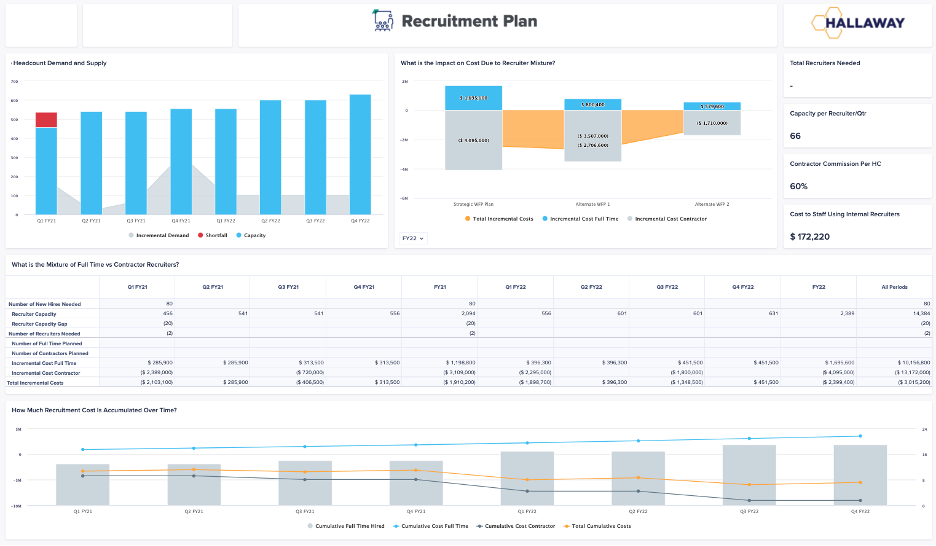Toggle Cumulative Cost Contractor legend marker
Image resolution: width=936 pixels, height=546 pixels.
pyautogui.click(x=479, y=526)
